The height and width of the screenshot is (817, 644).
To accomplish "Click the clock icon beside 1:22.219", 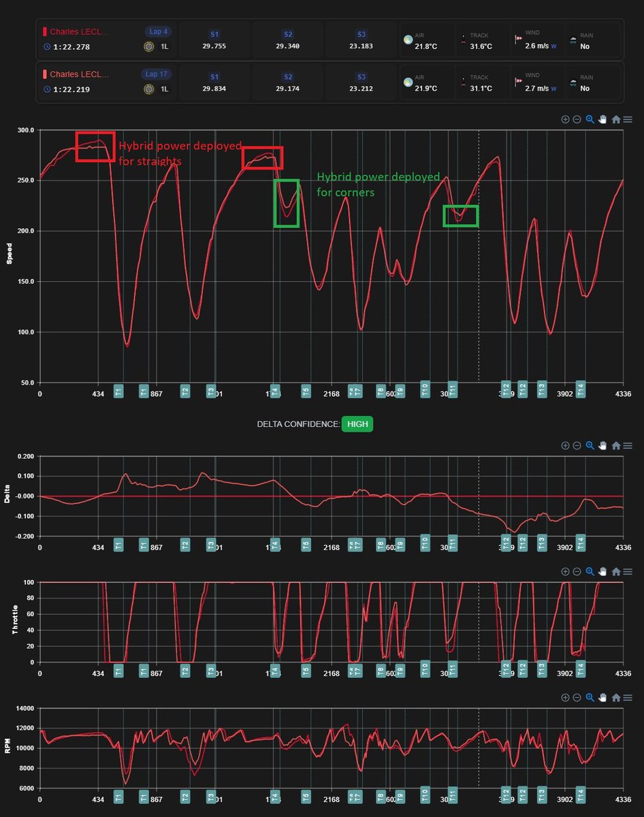I will coord(46,89).
